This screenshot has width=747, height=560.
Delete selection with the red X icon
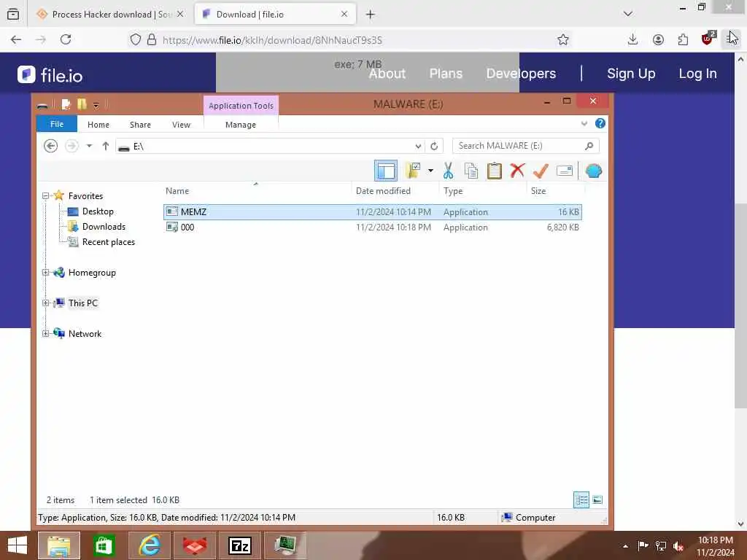coord(517,171)
